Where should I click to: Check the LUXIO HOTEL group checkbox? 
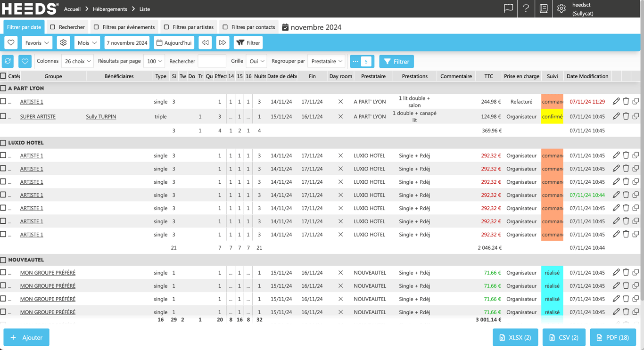[x=3, y=142]
